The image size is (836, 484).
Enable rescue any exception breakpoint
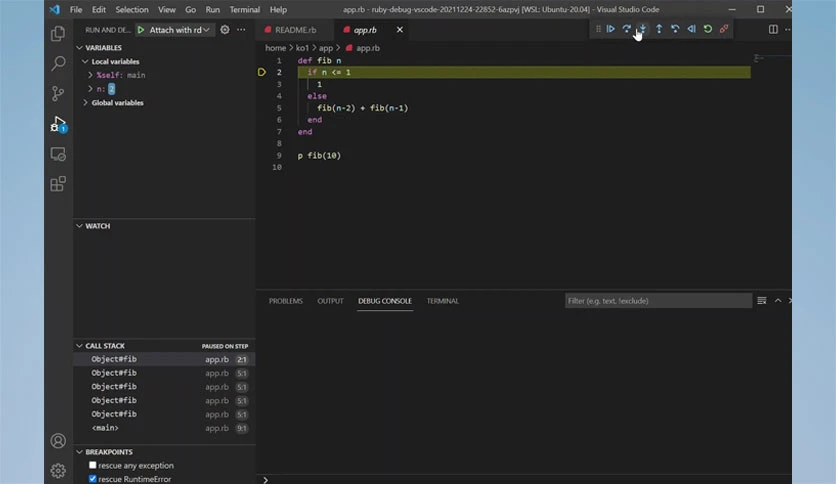click(93, 465)
